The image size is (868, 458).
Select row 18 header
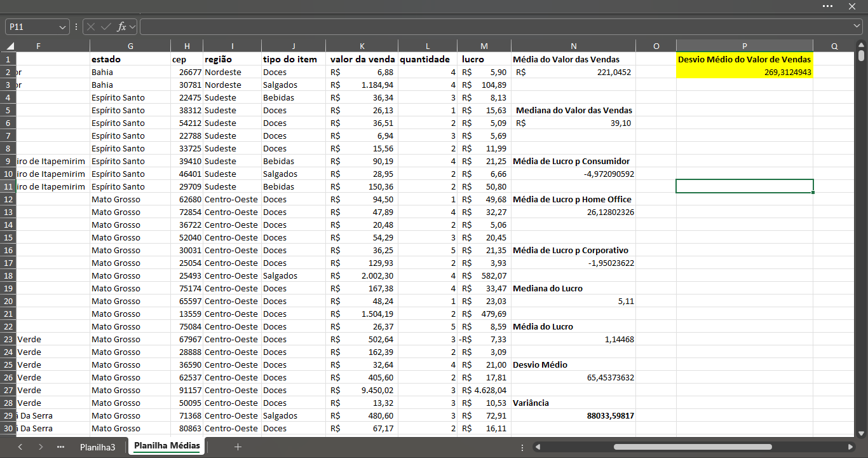coord(8,275)
